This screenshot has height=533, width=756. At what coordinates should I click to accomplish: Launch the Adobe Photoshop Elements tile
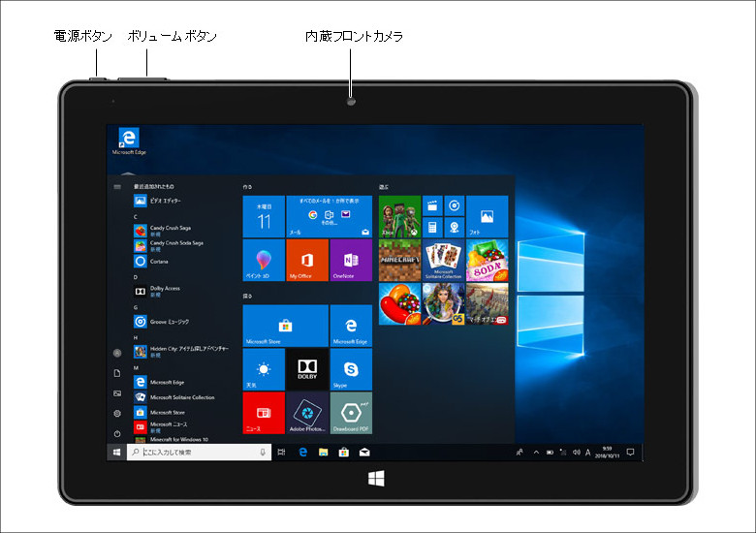(307, 413)
